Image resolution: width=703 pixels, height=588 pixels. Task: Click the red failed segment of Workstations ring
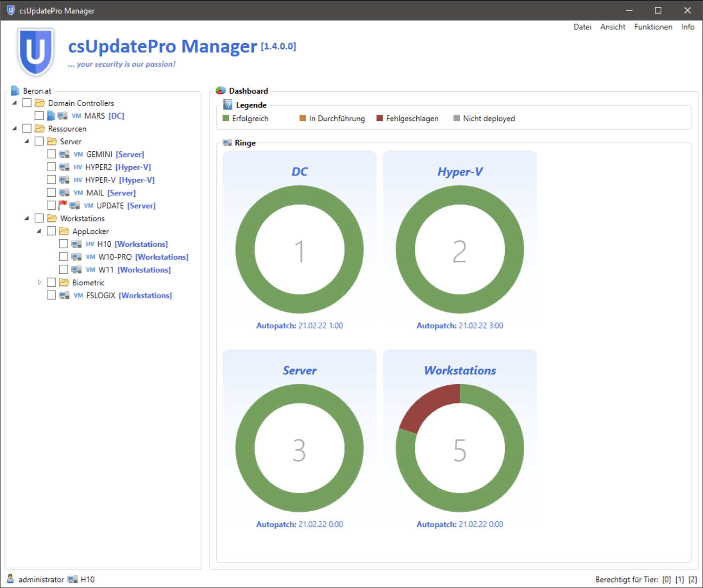[x=426, y=405]
